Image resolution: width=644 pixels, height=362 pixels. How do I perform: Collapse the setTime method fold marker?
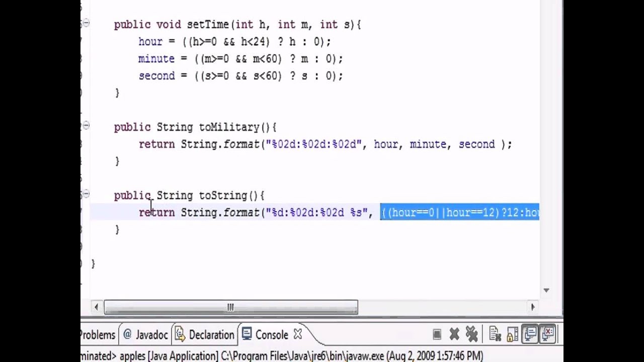86,23
